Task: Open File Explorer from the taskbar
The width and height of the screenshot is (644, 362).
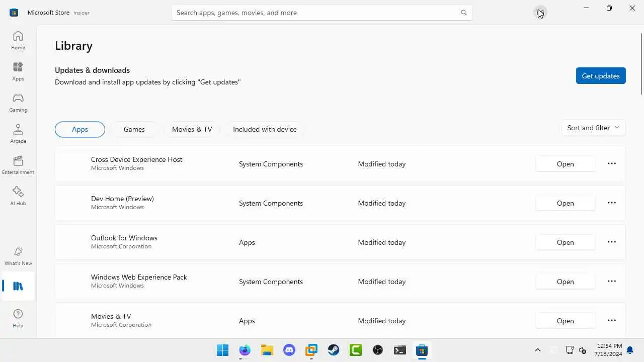Action: click(x=267, y=350)
